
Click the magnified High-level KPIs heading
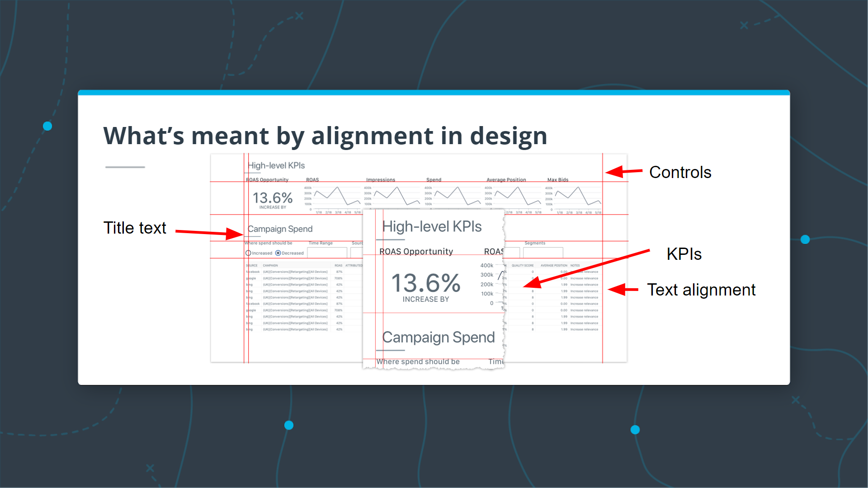[x=432, y=226]
